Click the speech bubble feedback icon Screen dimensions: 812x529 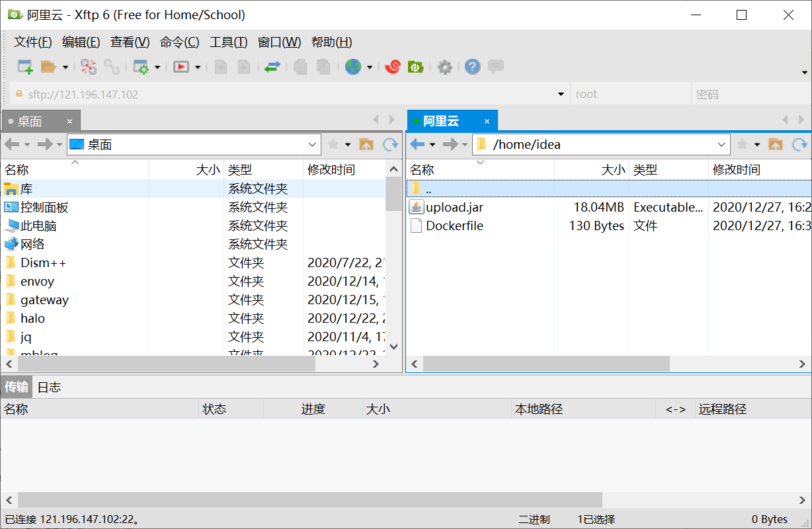[x=496, y=67]
